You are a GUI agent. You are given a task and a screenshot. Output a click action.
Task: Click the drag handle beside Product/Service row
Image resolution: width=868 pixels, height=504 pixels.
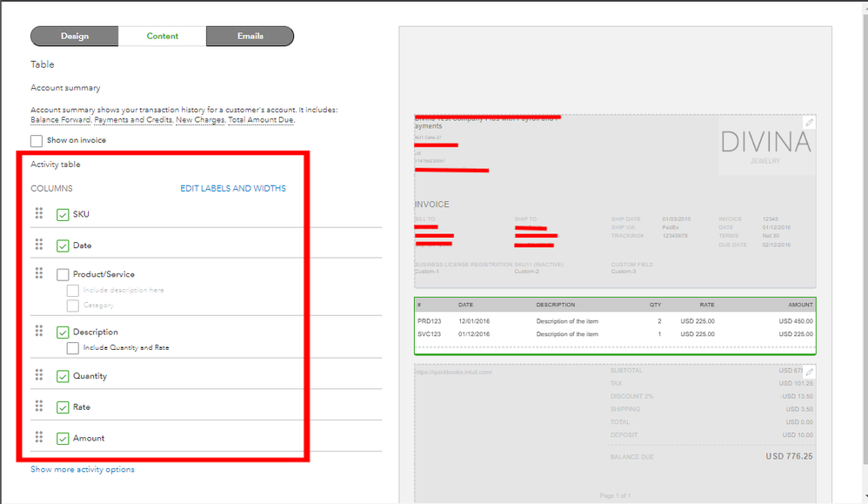[x=39, y=272]
